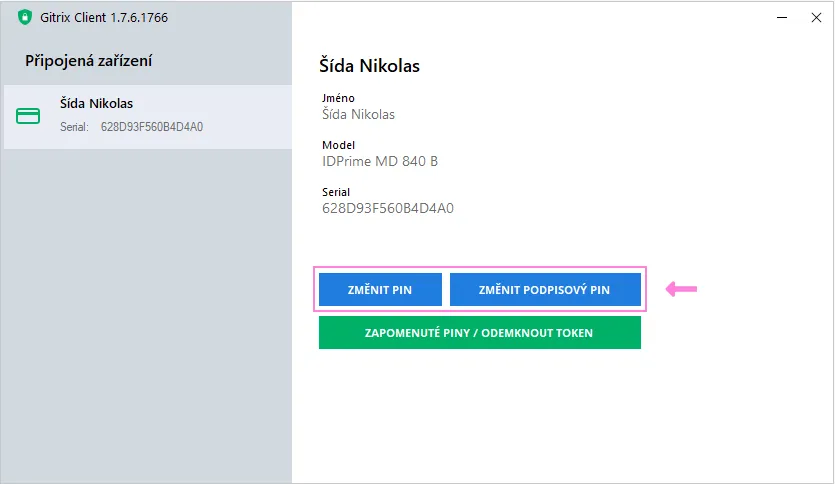Open ZAPOMENUTÉ PINY / ODEMKNOUT TOKEN
This screenshot has height=484, width=835.
pos(479,333)
